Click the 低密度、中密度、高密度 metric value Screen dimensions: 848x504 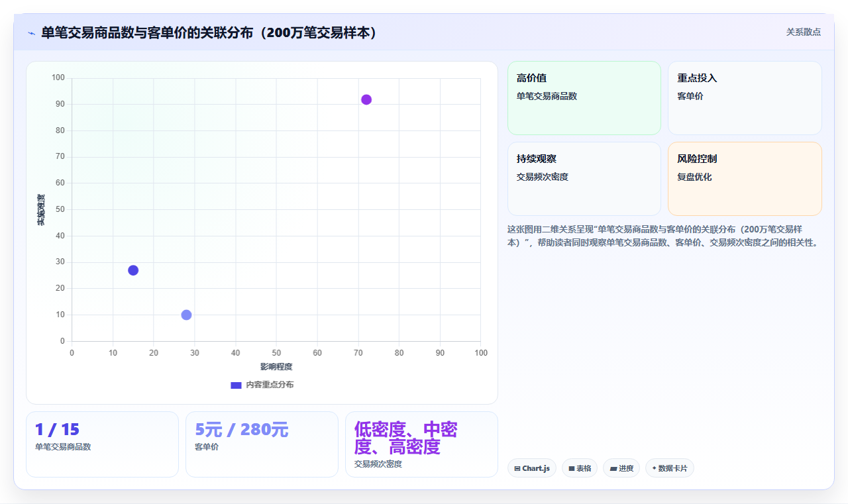(x=406, y=438)
